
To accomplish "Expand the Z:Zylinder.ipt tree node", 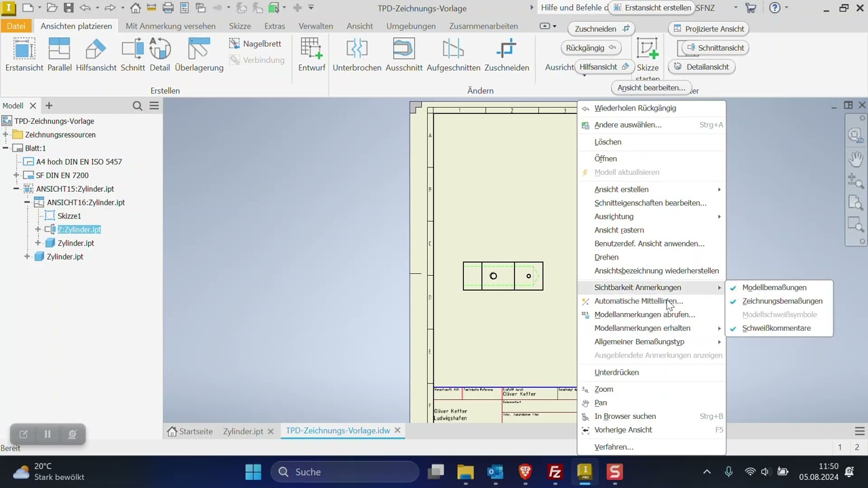I will click(38, 230).
